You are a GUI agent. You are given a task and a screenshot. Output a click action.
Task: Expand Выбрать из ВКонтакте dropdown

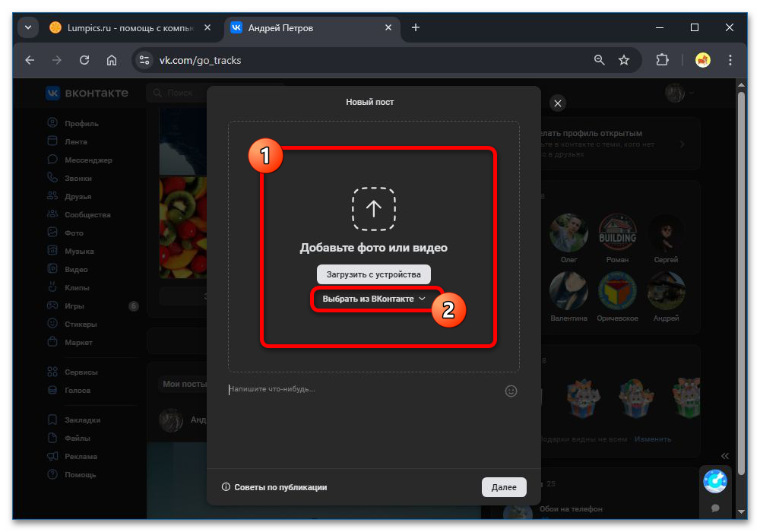click(374, 299)
